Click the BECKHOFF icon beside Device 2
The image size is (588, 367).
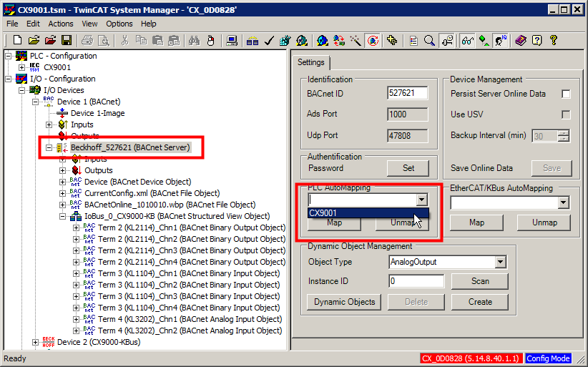click(x=49, y=342)
